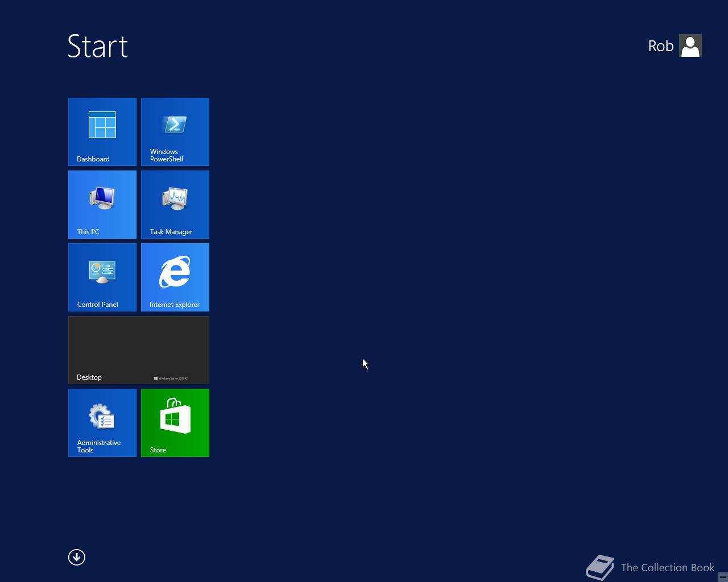The image size is (728, 582).
Task: Open the Rob user account menu
Action: [x=675, y=46]
